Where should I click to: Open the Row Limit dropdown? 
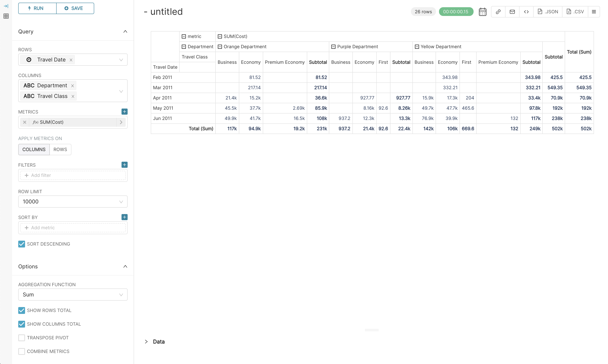coord(73,202)
